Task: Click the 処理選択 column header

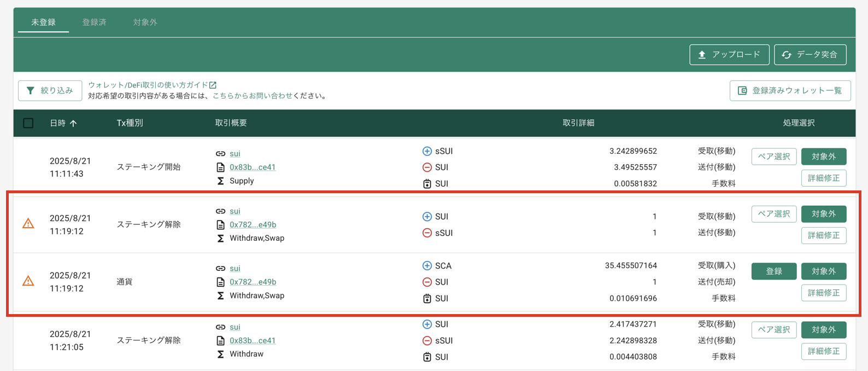Action: (799, 123)
